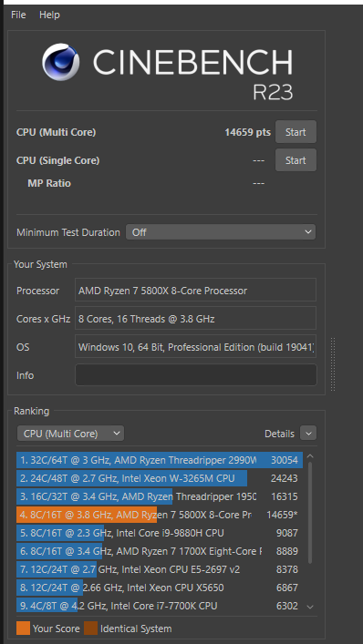Select the Xeon E5-2697 v2 ranking row
This screenshot has height=644, width=363.
point(160,569)
